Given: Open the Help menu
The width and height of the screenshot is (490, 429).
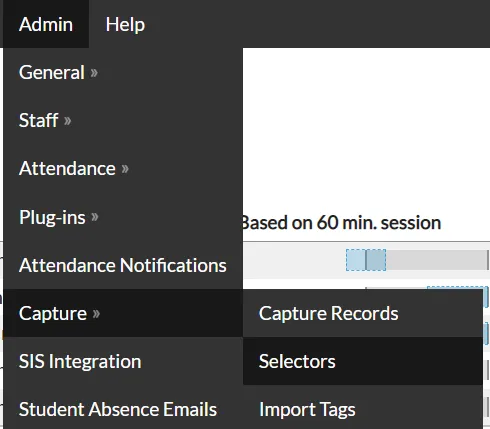Looking at the screenshot, I should [125, 24].
